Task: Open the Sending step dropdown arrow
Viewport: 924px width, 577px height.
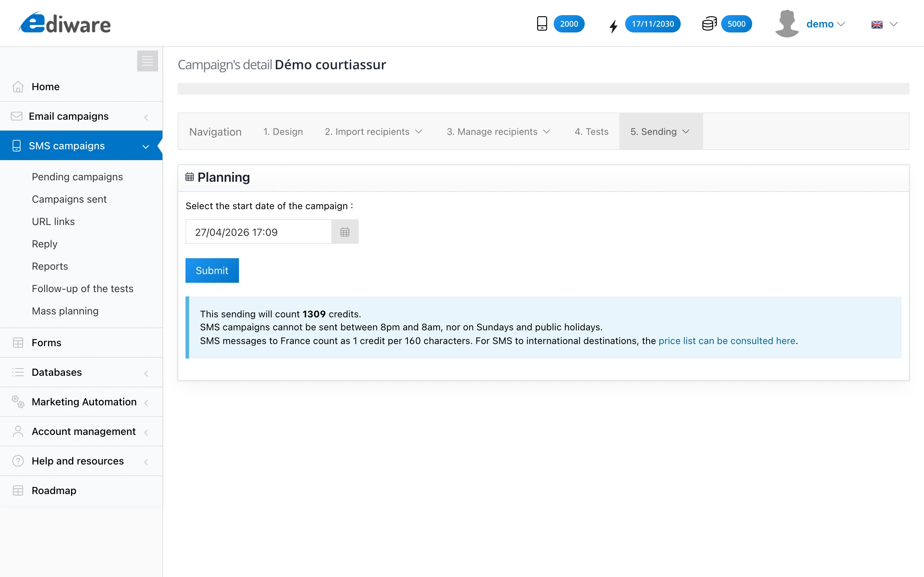Action: click(x=686, y=132)
